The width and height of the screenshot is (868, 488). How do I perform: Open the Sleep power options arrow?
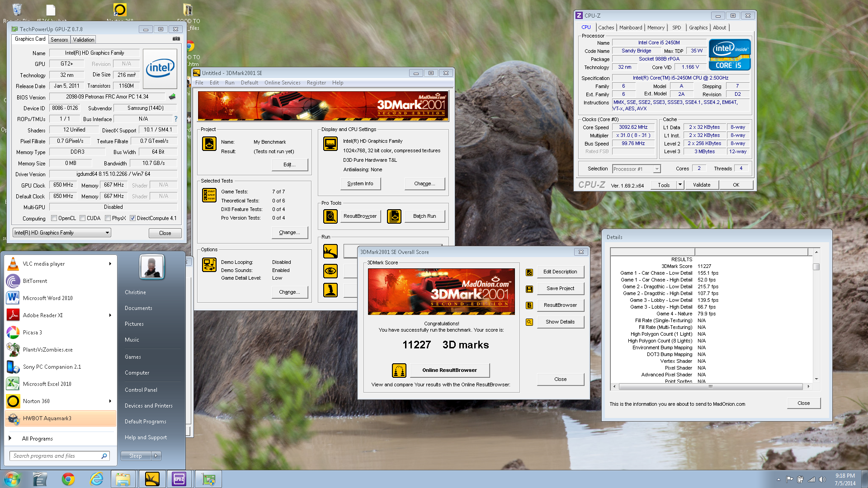tap(156, 456)
